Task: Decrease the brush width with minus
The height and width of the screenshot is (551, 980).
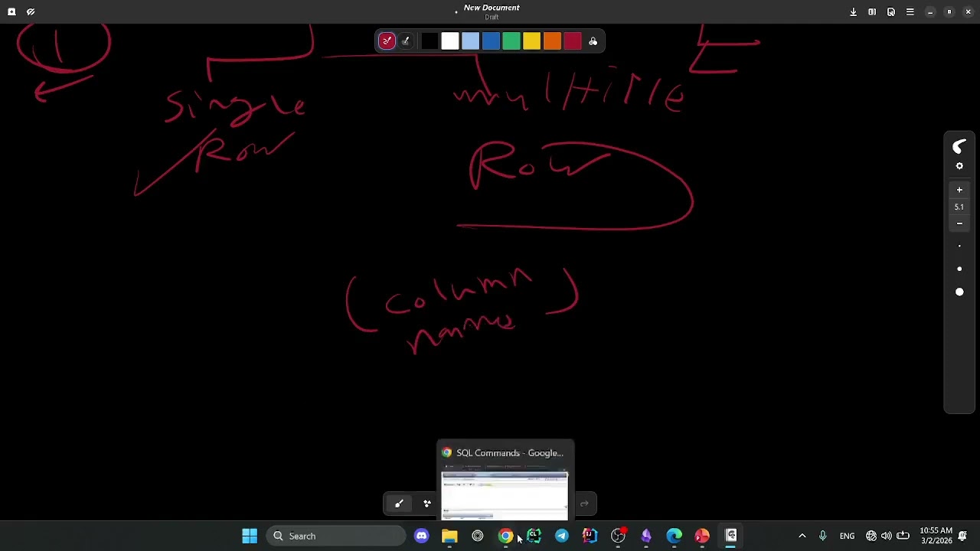Action: [959, 223]
